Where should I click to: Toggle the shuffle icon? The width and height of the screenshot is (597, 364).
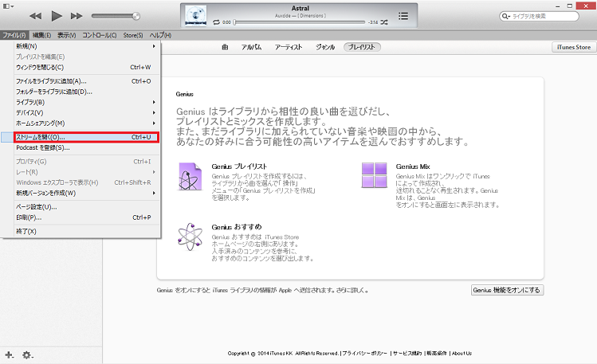point(384,22)
